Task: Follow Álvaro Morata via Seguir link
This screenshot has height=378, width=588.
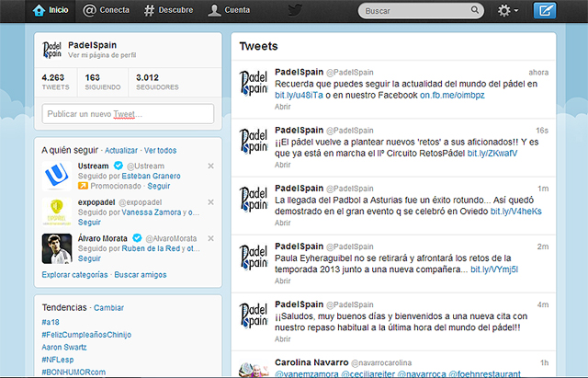Action: (89, 258)
